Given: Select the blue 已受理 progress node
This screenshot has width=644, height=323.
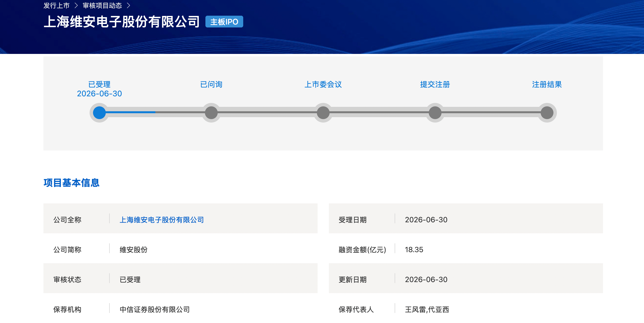Looking at the screenshot, I should coord(99,112).
